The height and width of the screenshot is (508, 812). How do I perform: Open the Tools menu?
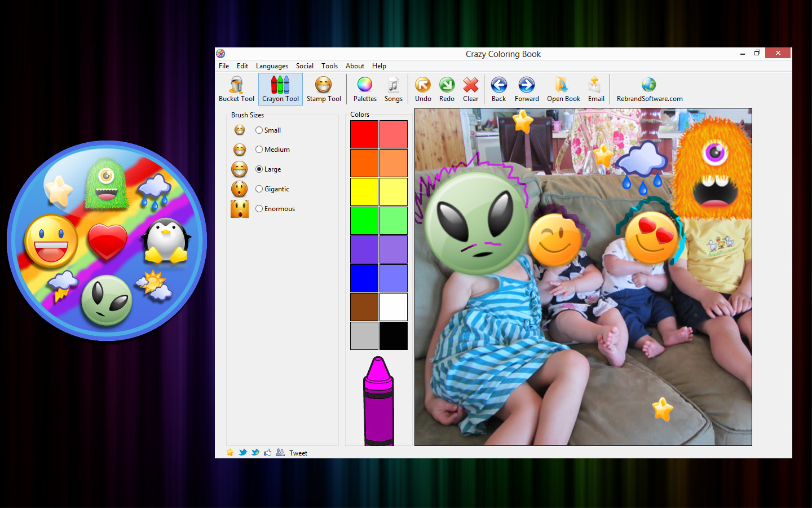pos(329,66)
